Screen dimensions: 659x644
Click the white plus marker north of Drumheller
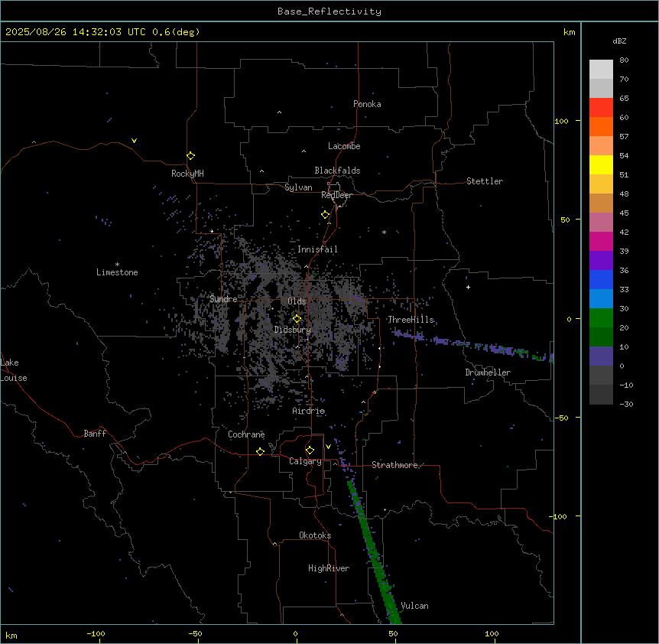[468, 287]
